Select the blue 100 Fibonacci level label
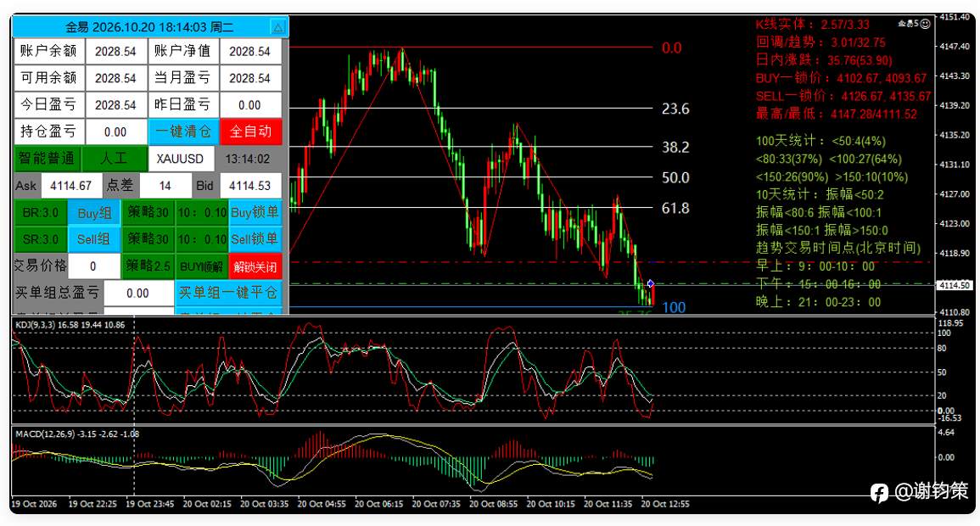The height and width of the screenshot is (526, 980). click(674, 307)
